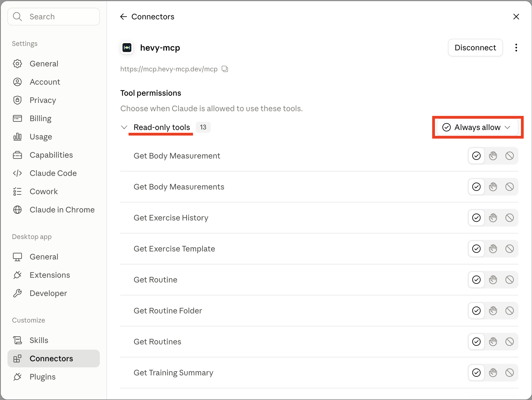Disconnect the hevy-mcp connector
The image size is (532, 400).
(x=475, y=48)
